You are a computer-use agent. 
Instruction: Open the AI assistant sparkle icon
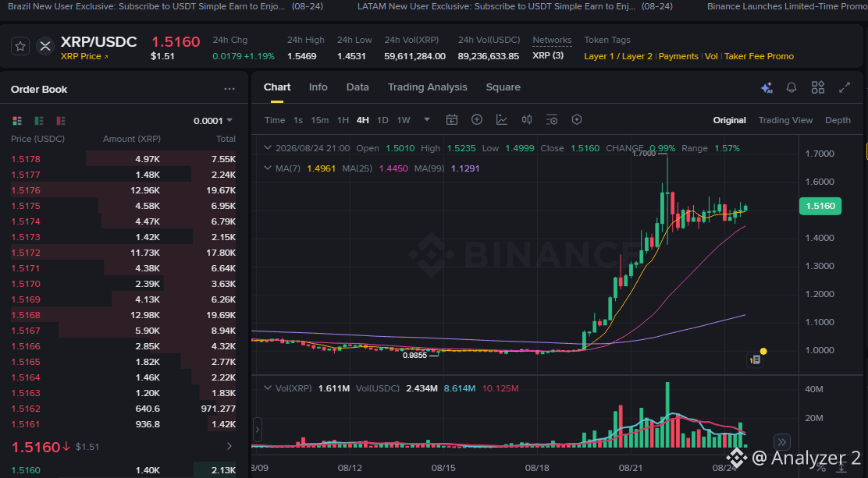tap(767, 87)
